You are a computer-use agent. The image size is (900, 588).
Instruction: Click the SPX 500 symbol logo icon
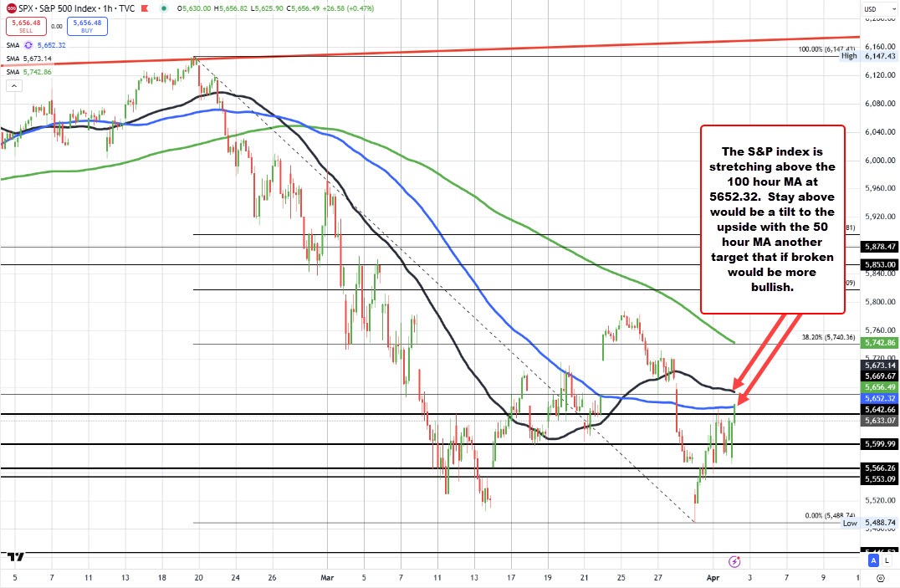pyautogui.click(x=9, y=8)
